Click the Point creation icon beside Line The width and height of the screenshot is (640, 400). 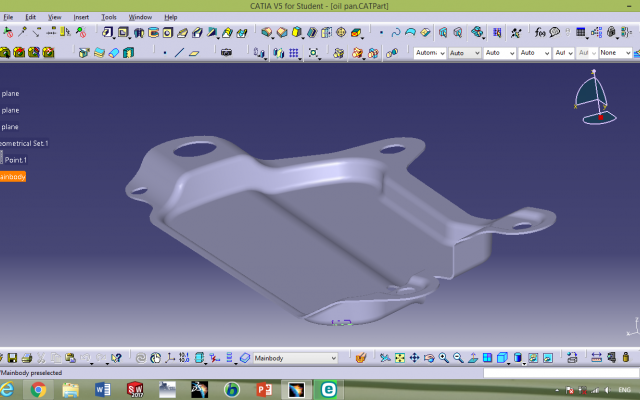pyautogui.click(x=165, y=53)
